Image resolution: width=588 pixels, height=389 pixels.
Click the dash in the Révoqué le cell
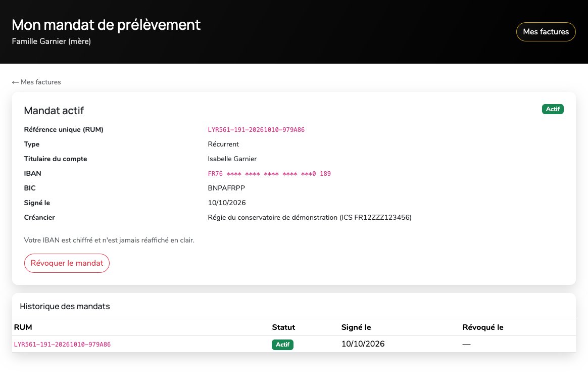tap(466, 344)
